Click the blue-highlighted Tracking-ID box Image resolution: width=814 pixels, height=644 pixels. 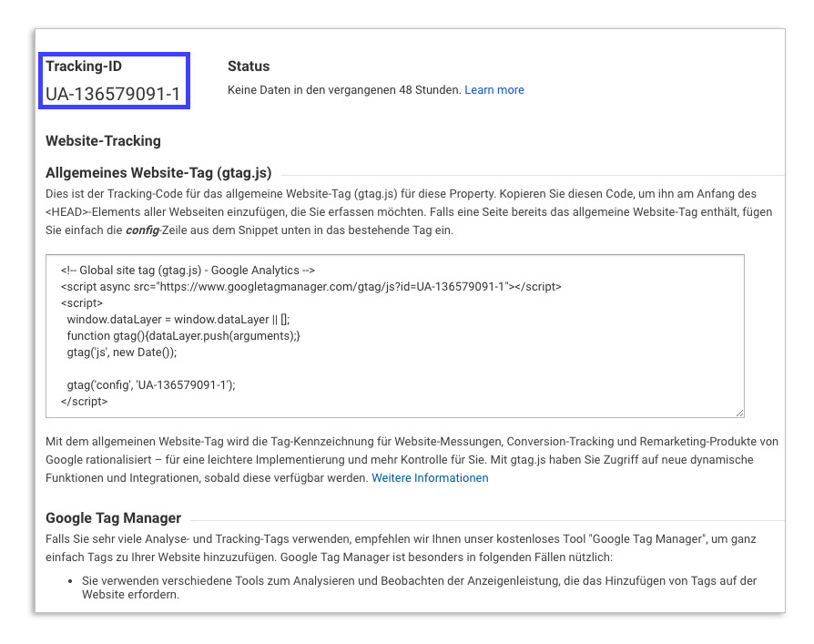click(114, 80)
